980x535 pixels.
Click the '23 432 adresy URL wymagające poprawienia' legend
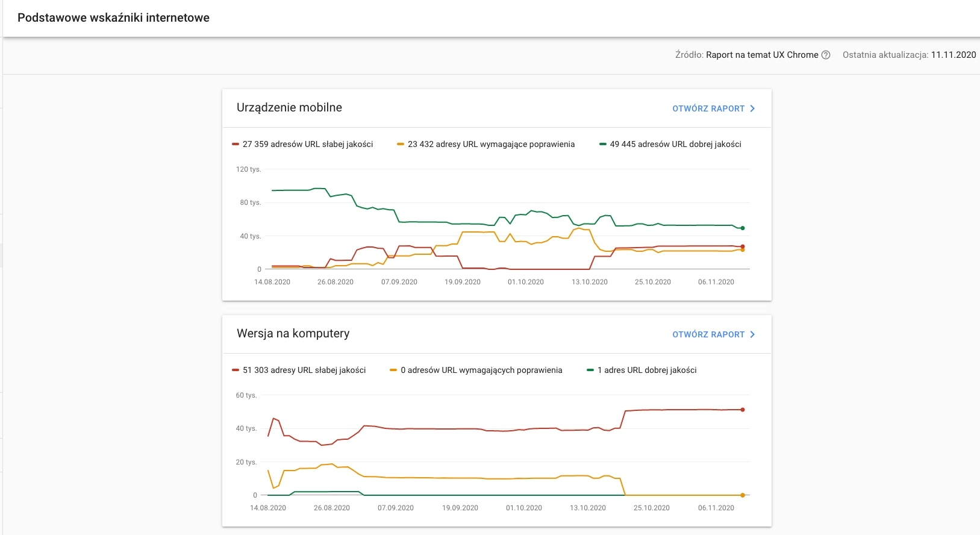point(491,144)
